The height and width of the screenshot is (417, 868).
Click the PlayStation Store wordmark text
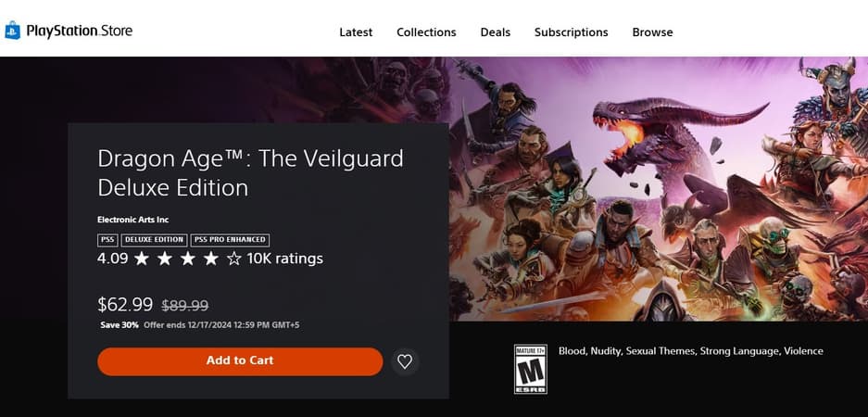click(80, 32)
